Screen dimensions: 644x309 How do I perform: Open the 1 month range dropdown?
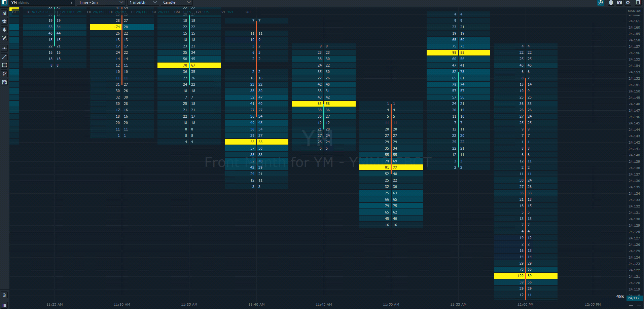coord(143,2)
